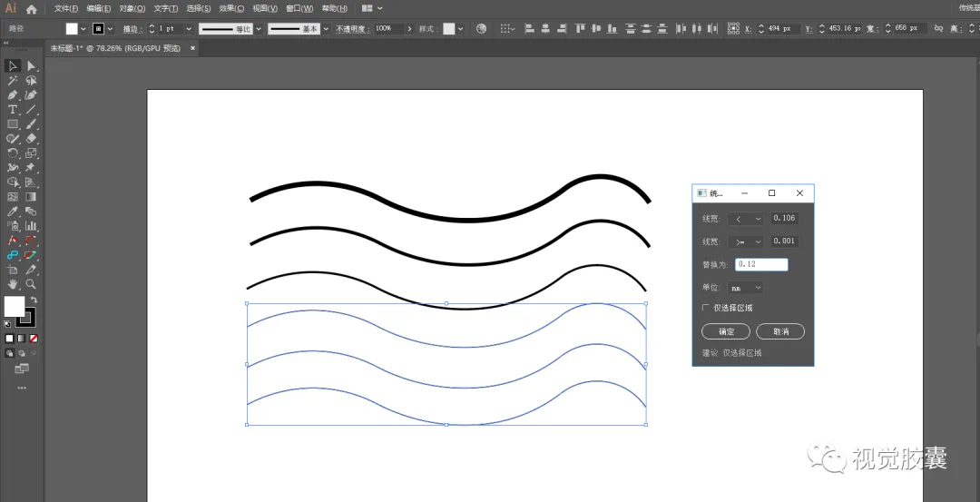Set fill to None in toolbox
This screenshot has width=980, height=502.
pos(34,339)
